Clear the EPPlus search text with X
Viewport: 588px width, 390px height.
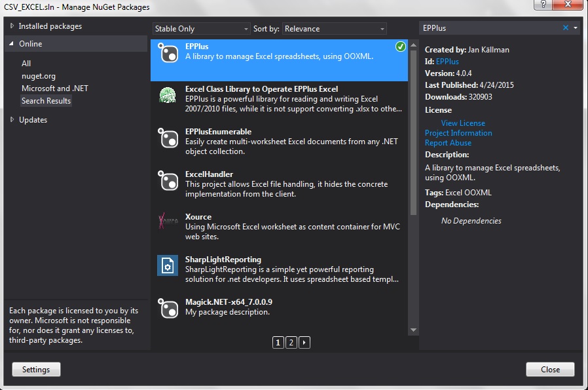[566, 28]
